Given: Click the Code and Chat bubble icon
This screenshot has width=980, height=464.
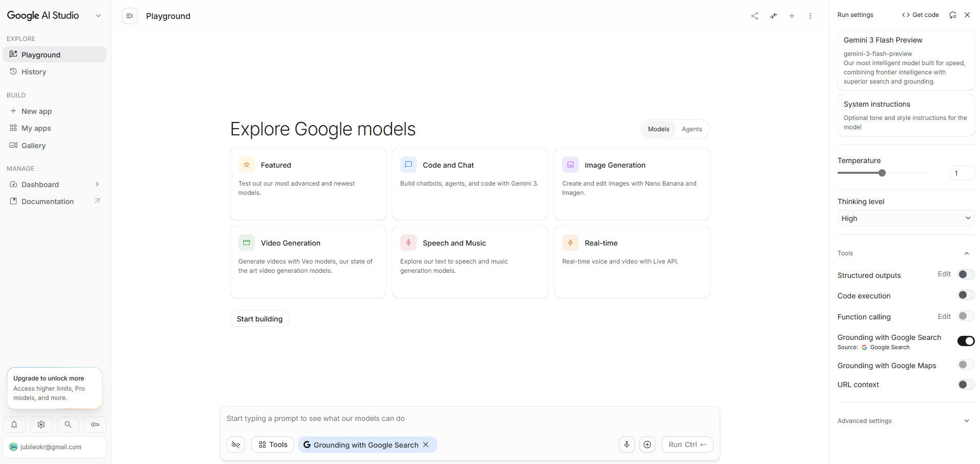Looking at the screenshot, I should 409,165.
